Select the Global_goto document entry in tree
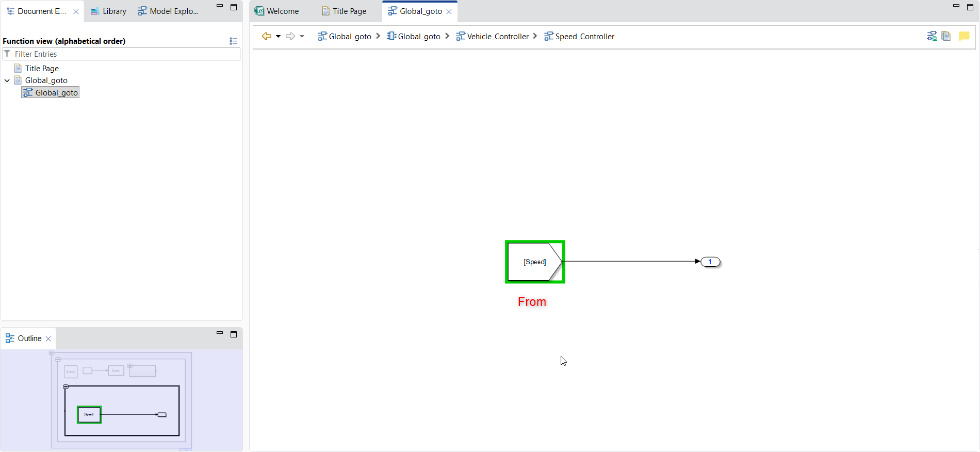The width and height of the screenshot is (980, 452). point(46,80)
